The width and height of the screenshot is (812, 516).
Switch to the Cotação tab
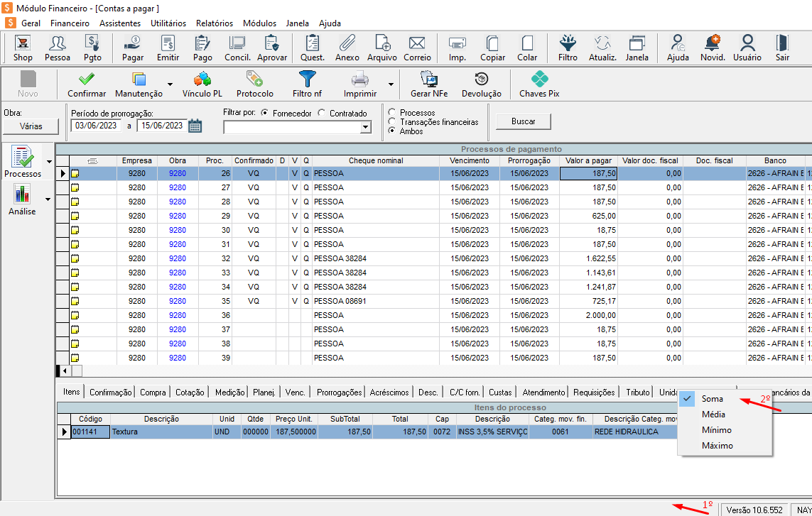coord(190,393)
